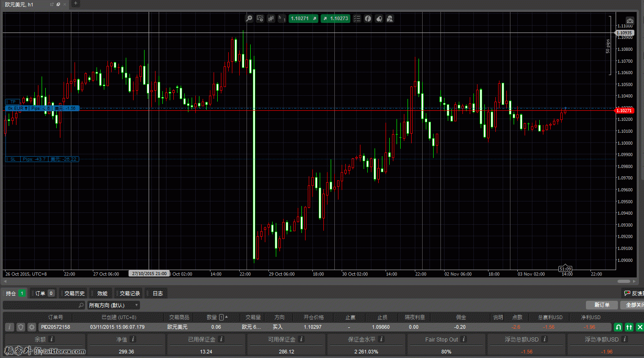The width and height of the screenshot is (644, 358).
Task: Click the chart horizontal scrollbar thumb
Action: pos(623,281)
